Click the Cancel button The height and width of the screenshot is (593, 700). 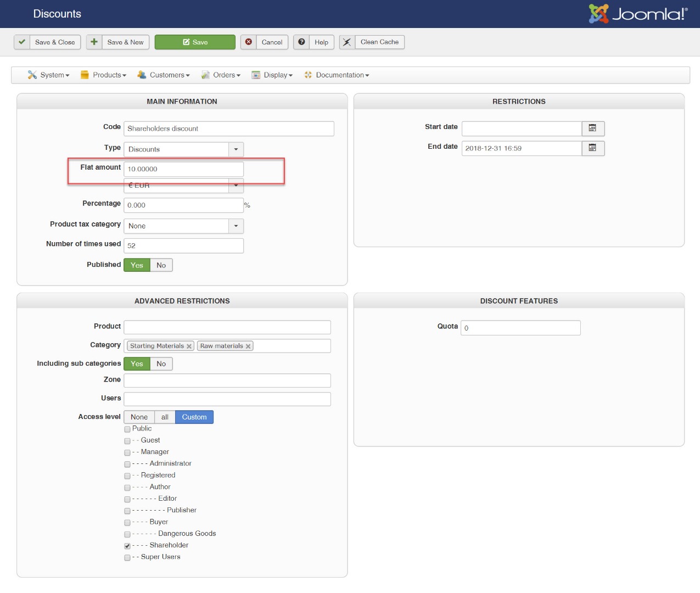tap(265, 42)
